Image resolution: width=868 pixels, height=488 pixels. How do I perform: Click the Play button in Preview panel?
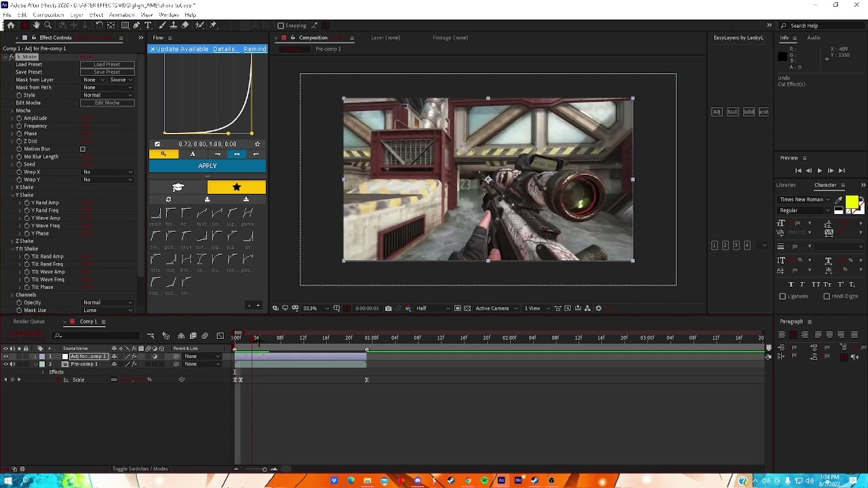(x=819, y=171)
